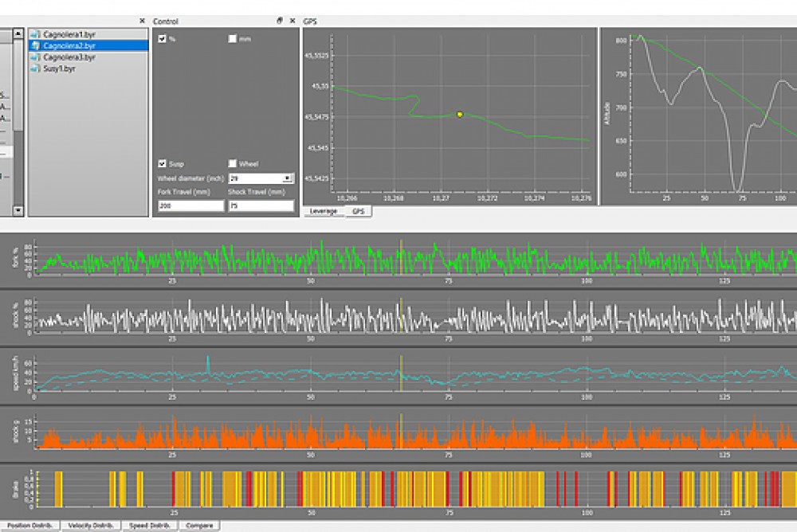Uncheck the % units checkbox
The height and width of the screenshot is (532, 797).
click(x=162, y=39)
